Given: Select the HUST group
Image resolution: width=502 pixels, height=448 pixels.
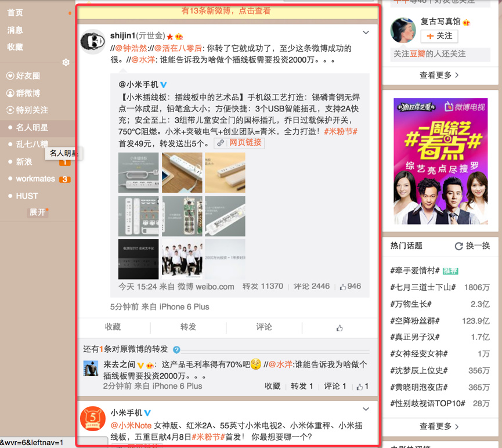Looking at the screenshot, I should point(27,196).
